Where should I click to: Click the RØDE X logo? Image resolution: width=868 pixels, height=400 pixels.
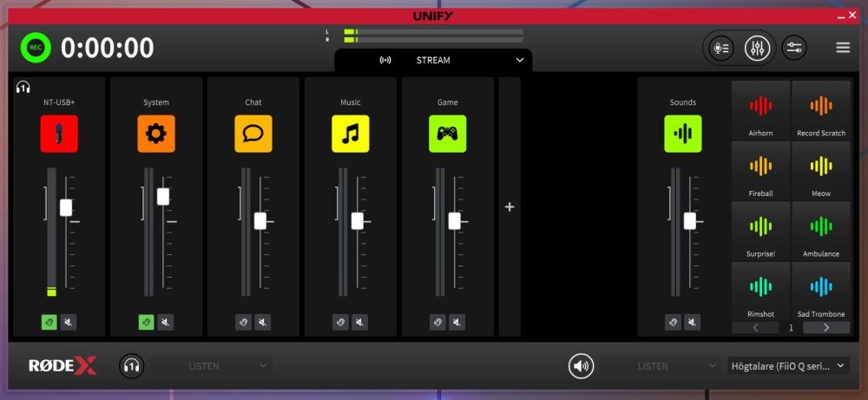62,365
